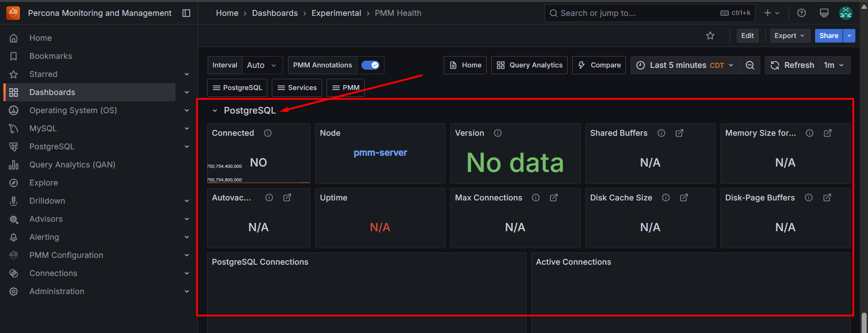Toggle the sidebar dock icon
Image resolution: width=868 pixels, height=333 pixels.
[x=186, y=13]
